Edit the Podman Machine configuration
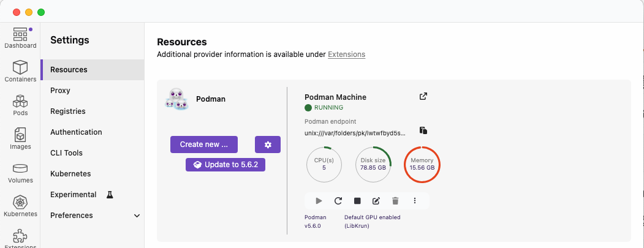This screenshot has height=248, width=644. click(376, 201)
